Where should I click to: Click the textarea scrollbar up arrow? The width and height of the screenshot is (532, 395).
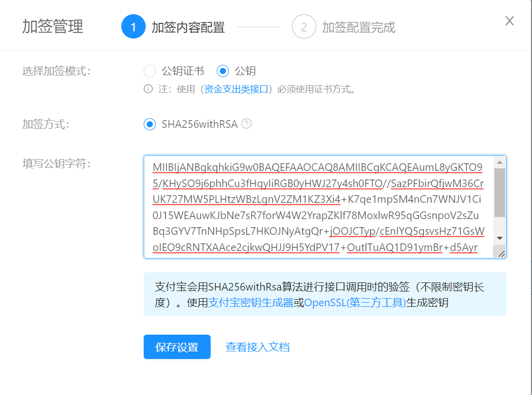[500, 163]
